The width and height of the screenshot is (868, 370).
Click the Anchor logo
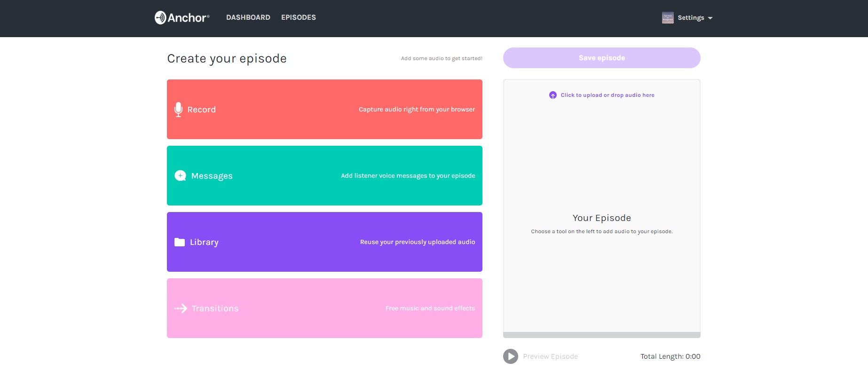182,18
